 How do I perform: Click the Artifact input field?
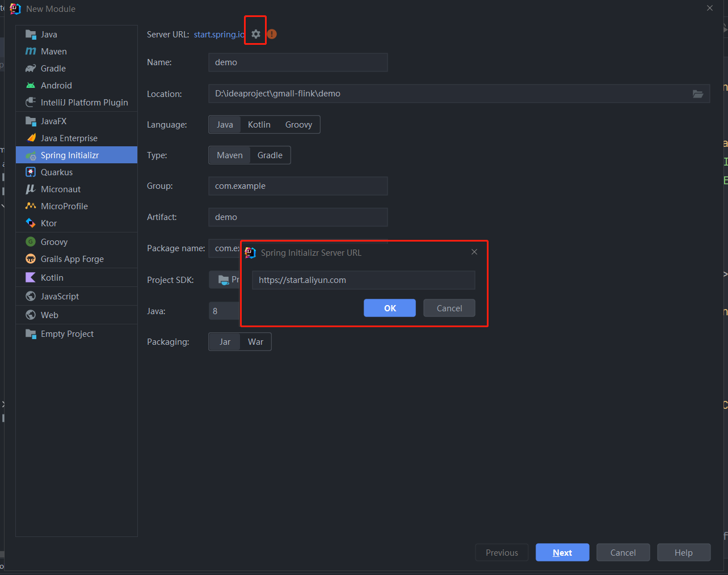[298, 217]
